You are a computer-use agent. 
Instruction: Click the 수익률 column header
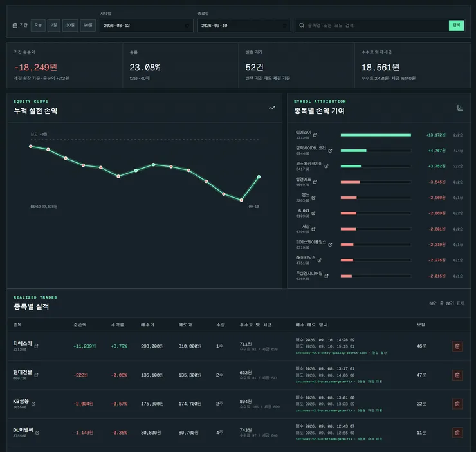(118, 325)
